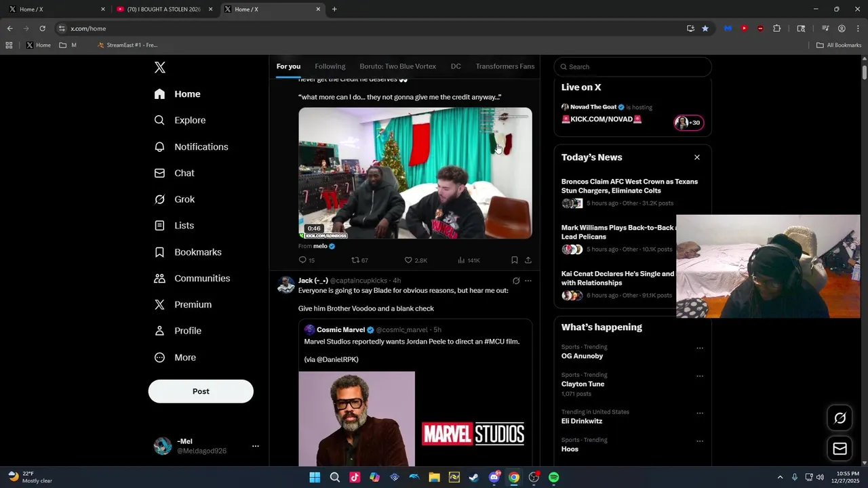
Task: Open the Eli Drinkwitz trending topic
Action: click(x=582, y=421)
